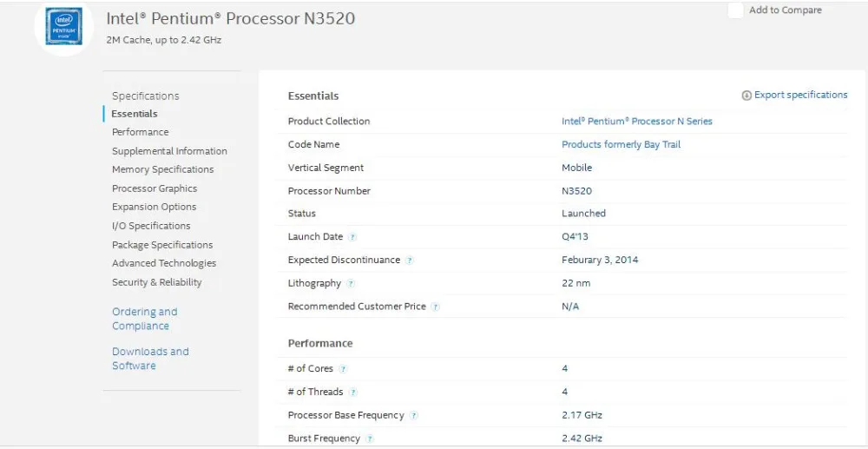The width and height of the screenshot is (868, 449).
Task: Click the Lithography info question icon
Action: click(x=351, y=284)
